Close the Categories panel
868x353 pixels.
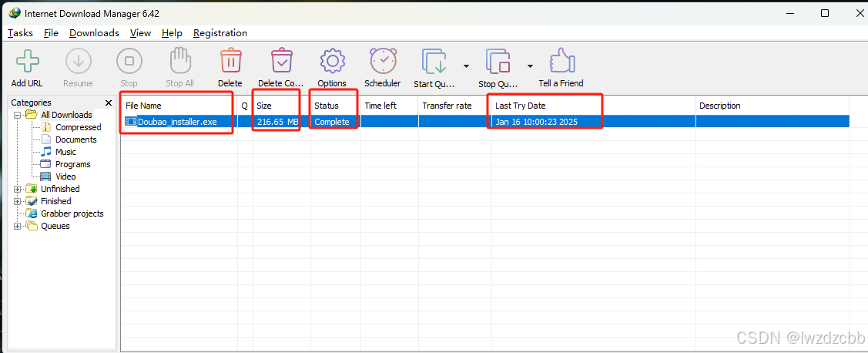click(x=109, y=103)
